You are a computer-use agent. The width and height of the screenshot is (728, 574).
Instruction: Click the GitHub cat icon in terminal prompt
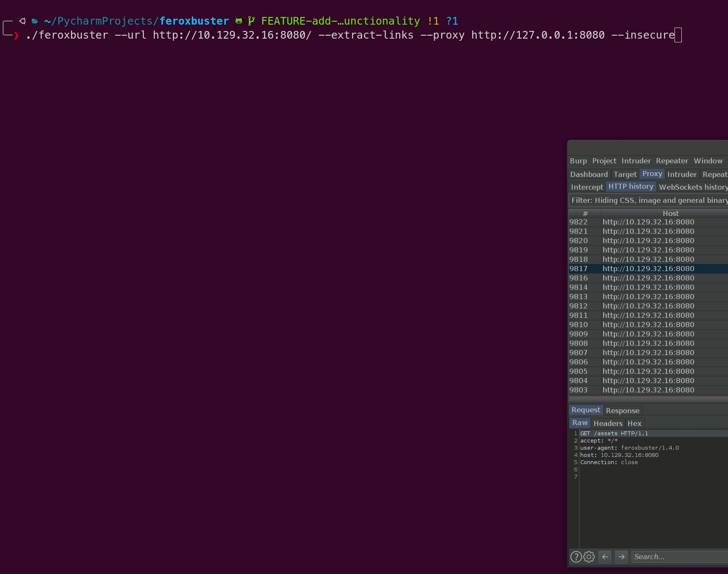pos(239,21)
